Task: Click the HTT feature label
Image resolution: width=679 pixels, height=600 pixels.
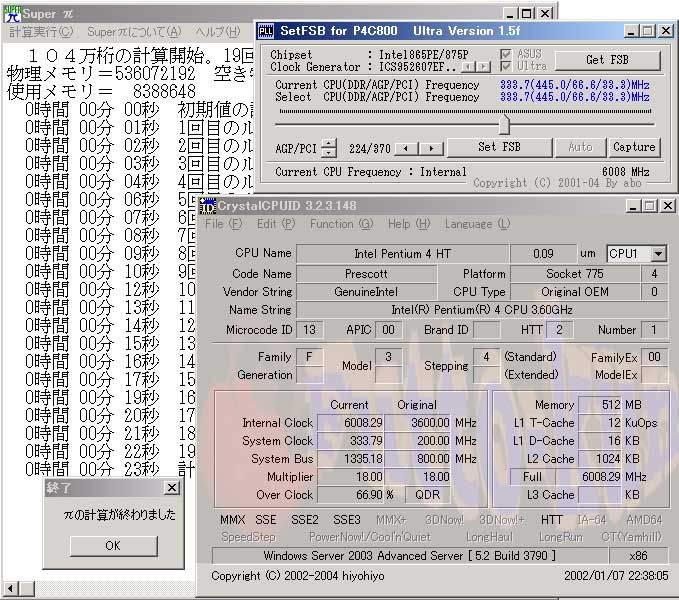Action: click(552, 520)
